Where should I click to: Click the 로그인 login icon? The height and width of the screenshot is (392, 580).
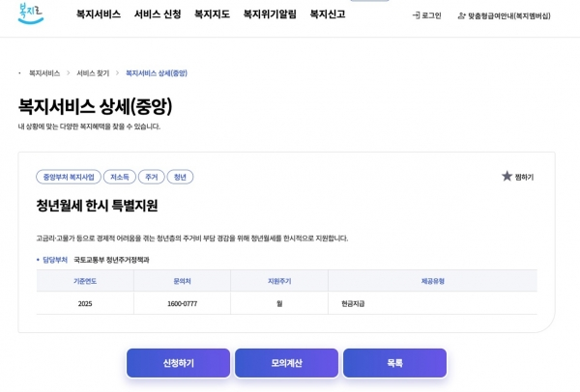pos(417,15)
